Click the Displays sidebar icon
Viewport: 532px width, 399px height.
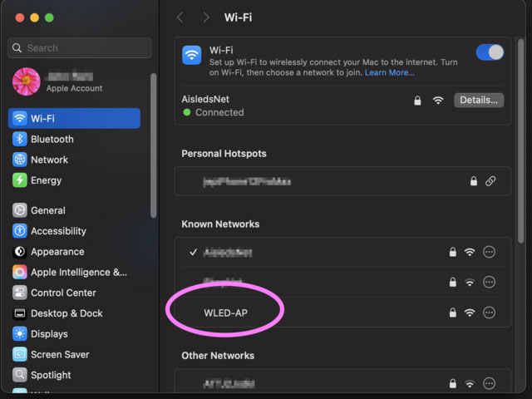[x=20, y=334]
